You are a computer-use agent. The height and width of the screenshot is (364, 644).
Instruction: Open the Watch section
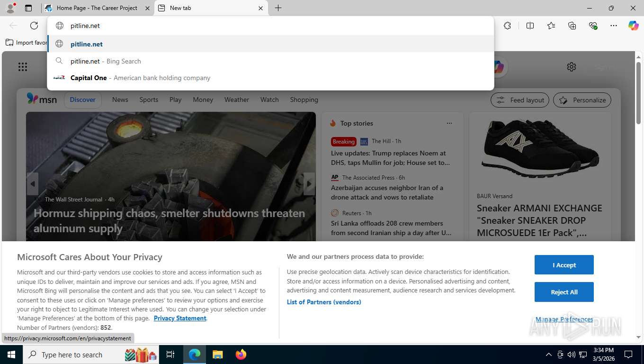click(x=269, y=100)
